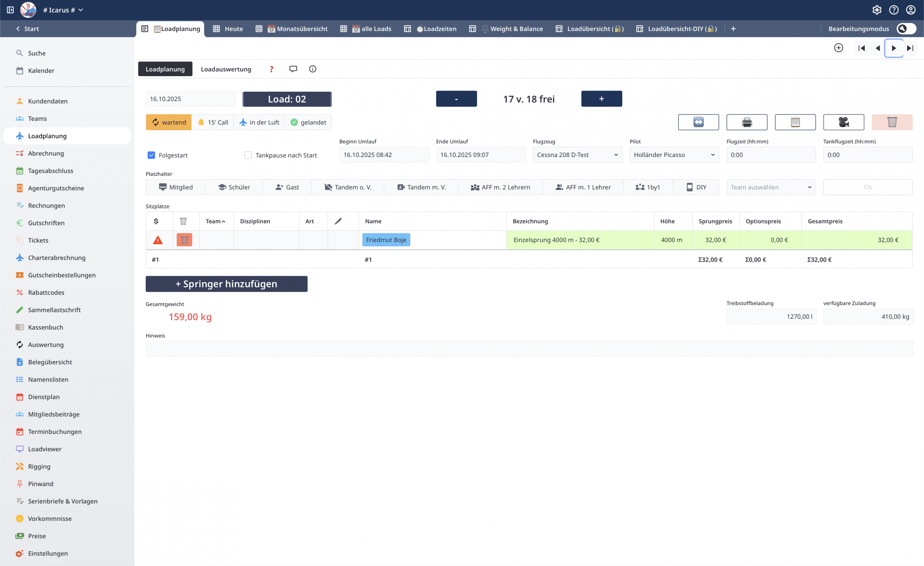924x566 pixels.
Task: Click the Hinweis text field
Action: point(529,349)
